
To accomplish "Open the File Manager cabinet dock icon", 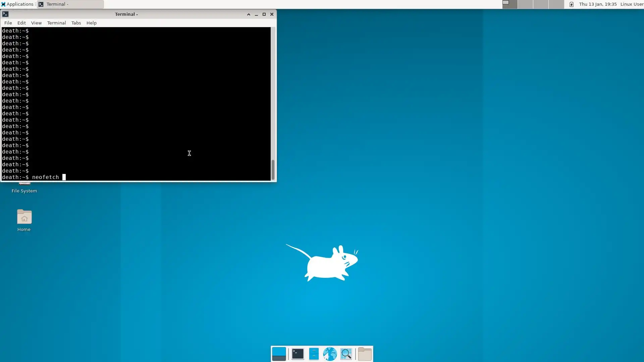I will pyautogui.click(x=314, y=354).
